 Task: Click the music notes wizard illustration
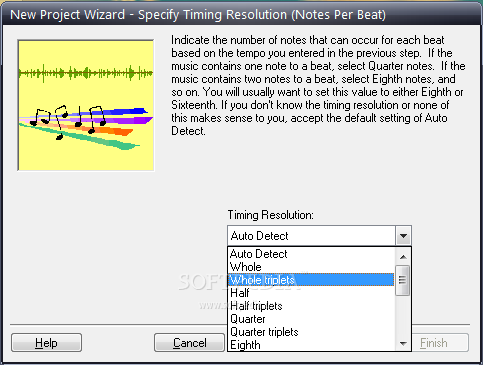coord(86,105)
